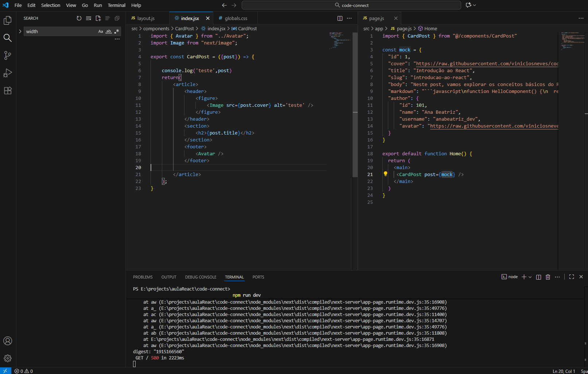588x374 pixels.
Task: Toggle search details with ellipsis
Action: pos(117,39)
